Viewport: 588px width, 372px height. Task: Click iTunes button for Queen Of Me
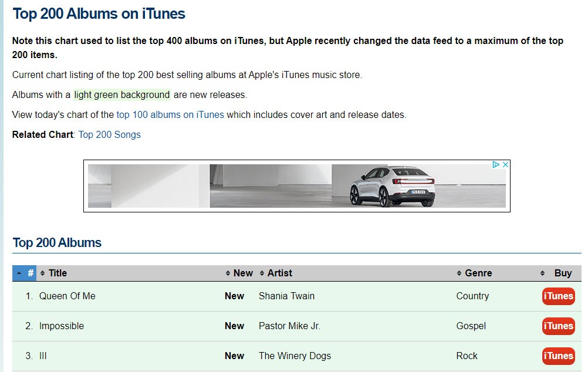pyautogui.click(x=559, y=296)
